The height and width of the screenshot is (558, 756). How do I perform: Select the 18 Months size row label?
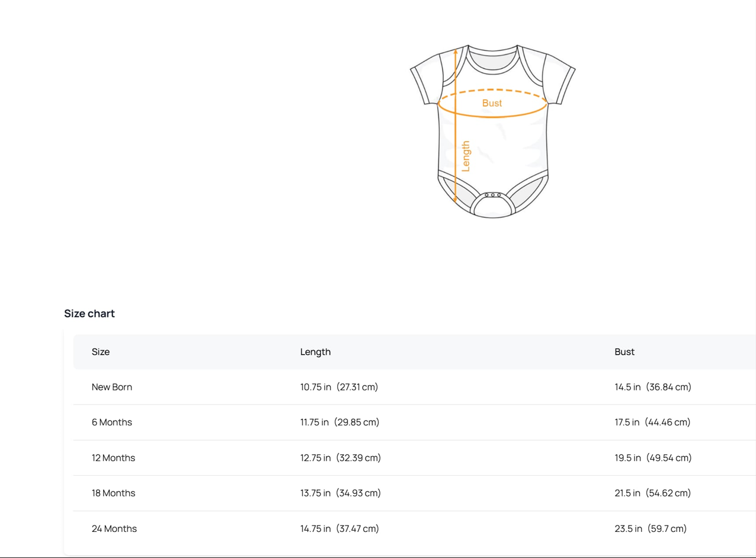113,493
